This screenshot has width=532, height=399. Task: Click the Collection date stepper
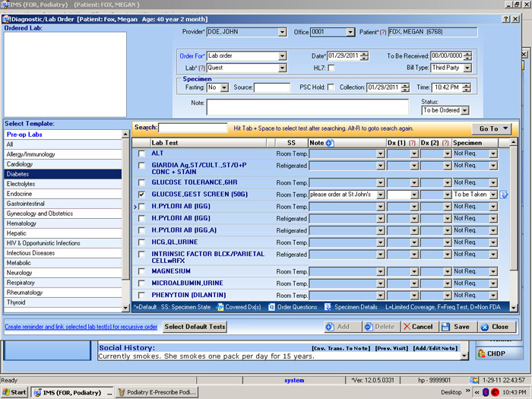click(405, 87)
